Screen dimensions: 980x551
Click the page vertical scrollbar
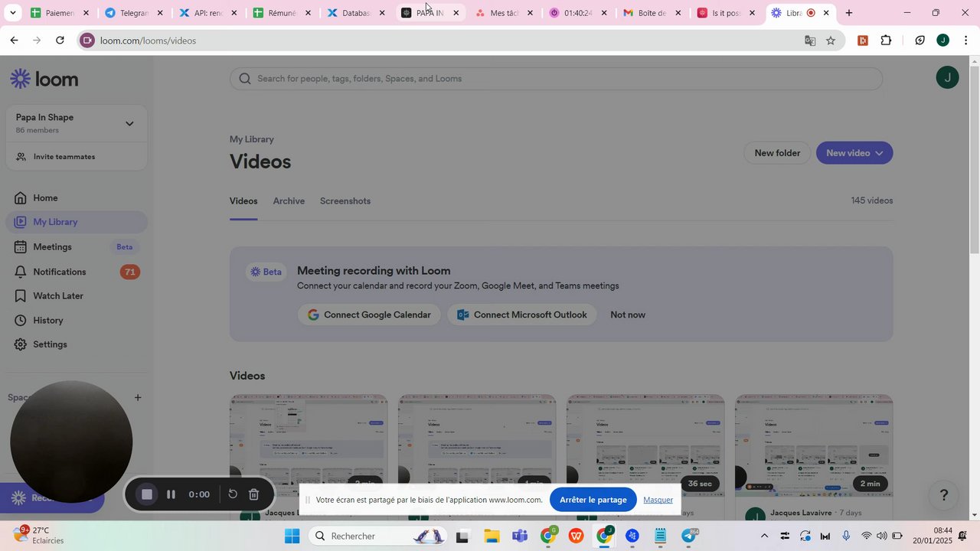tap(975, 161)
